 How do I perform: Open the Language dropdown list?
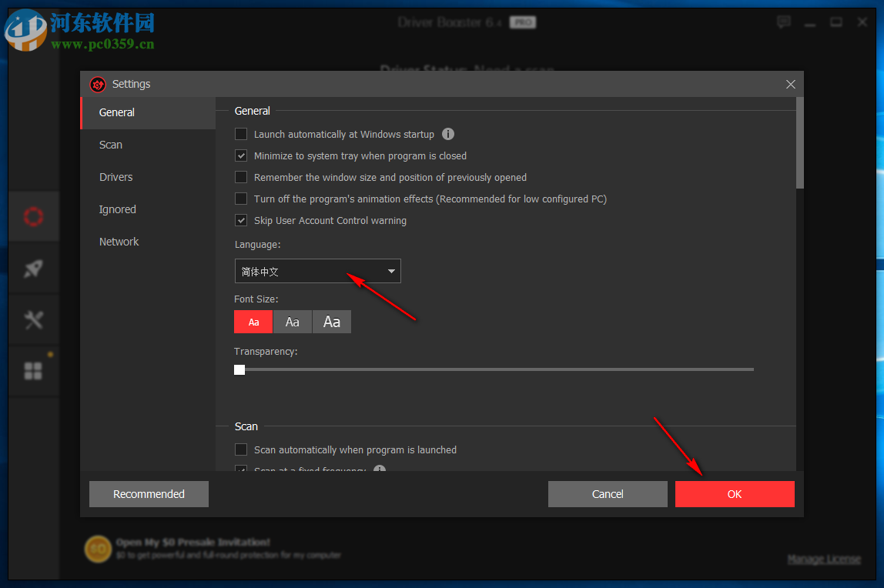(x=317, y=272)
